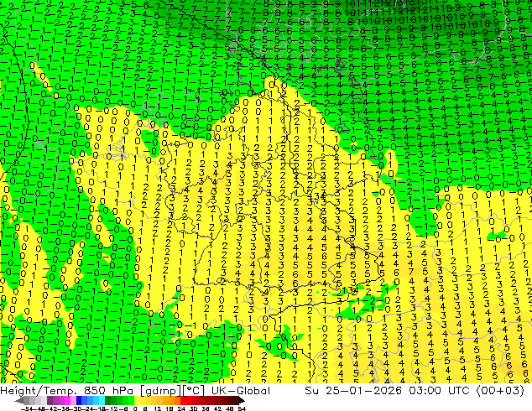Viewport: 532px width, 411px height.
Task: Click the legend tick label 0
Action: pyautogui.click(x=135, y=408)
